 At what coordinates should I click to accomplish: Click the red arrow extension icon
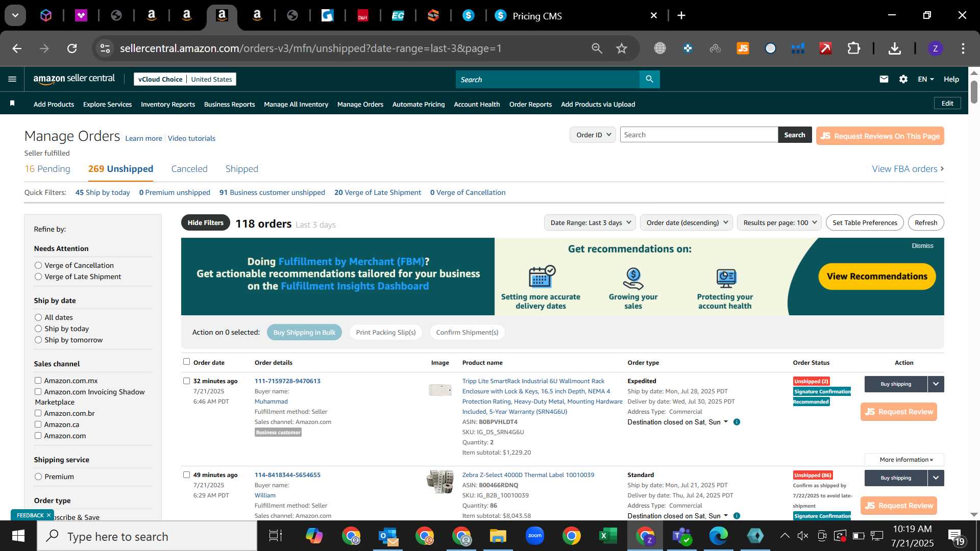point(825,48)
